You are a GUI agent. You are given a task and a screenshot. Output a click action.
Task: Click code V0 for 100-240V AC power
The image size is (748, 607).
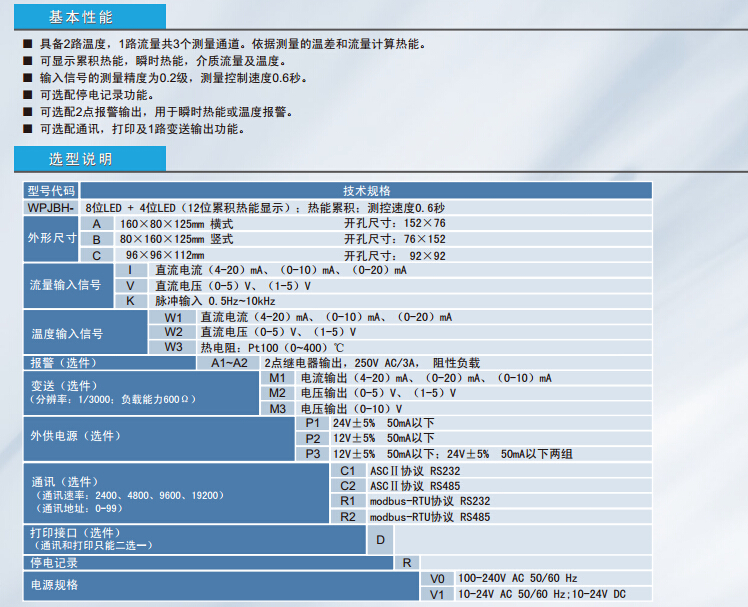click(436, 579)
